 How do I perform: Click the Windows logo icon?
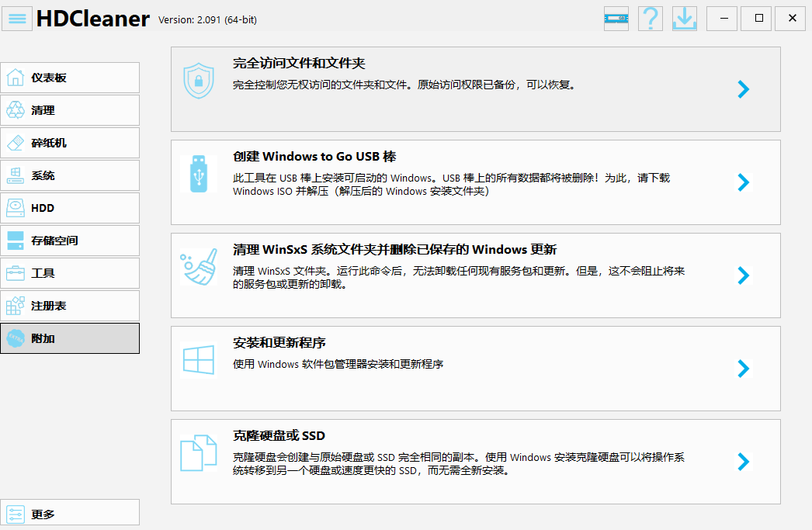tap(199, 360)
